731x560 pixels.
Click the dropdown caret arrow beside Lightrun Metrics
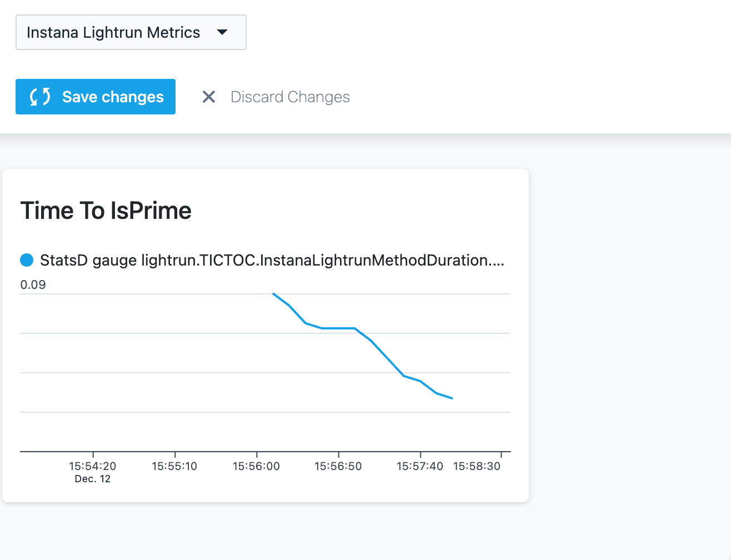tap(222, 32)
